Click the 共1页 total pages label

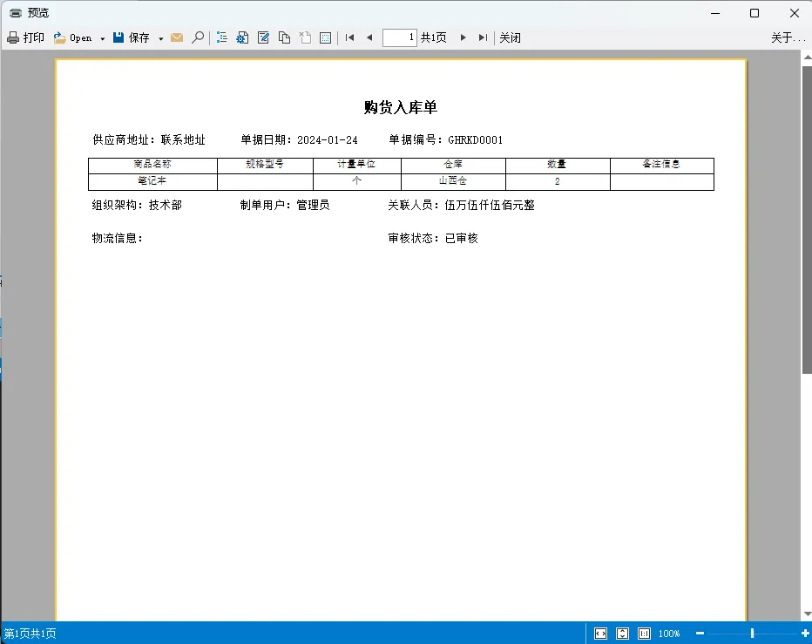coord(434,37)
